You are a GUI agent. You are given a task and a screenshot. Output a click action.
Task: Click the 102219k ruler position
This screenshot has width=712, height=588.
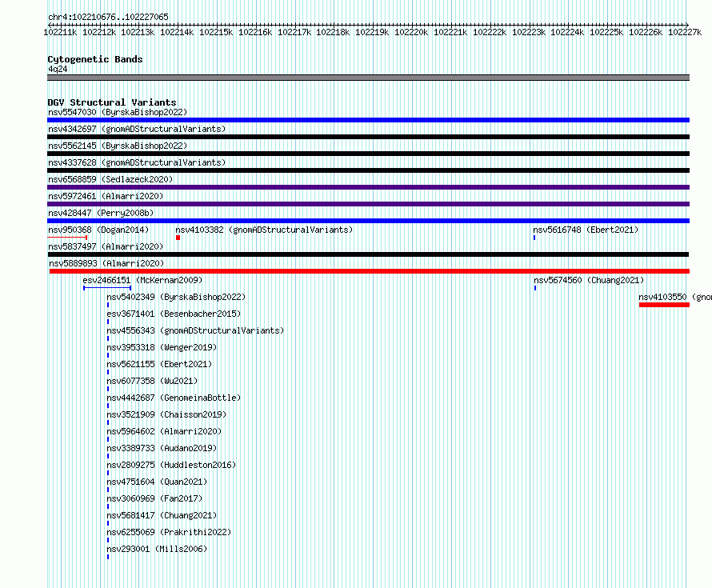(x=372, y=32)
